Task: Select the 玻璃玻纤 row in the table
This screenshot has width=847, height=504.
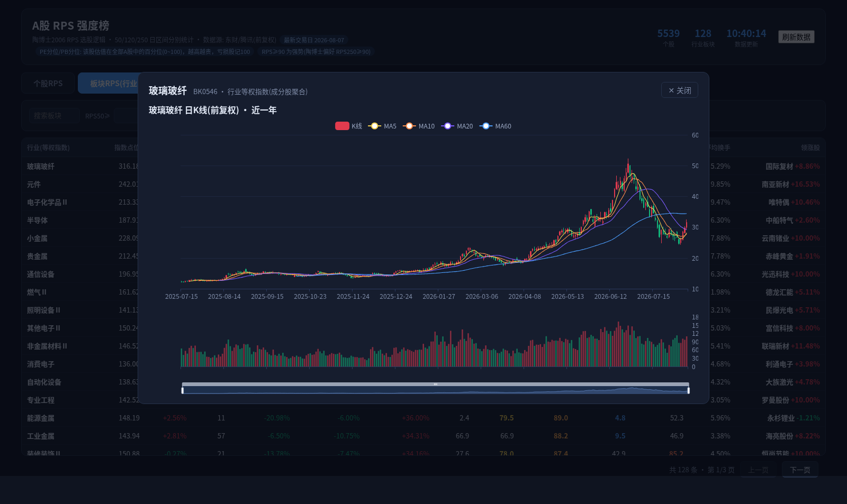Action: point(424,167)
